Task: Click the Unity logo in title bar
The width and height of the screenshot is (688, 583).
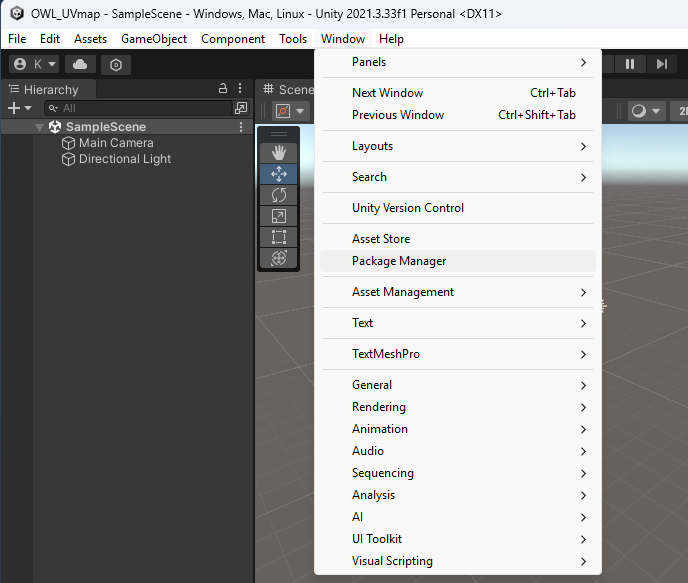Action: coord(17,14)
